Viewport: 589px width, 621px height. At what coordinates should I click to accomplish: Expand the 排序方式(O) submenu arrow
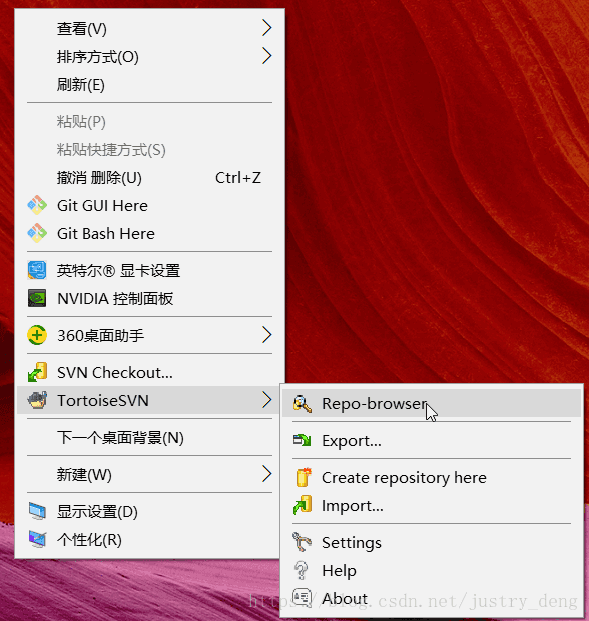(x=267, y=56)
